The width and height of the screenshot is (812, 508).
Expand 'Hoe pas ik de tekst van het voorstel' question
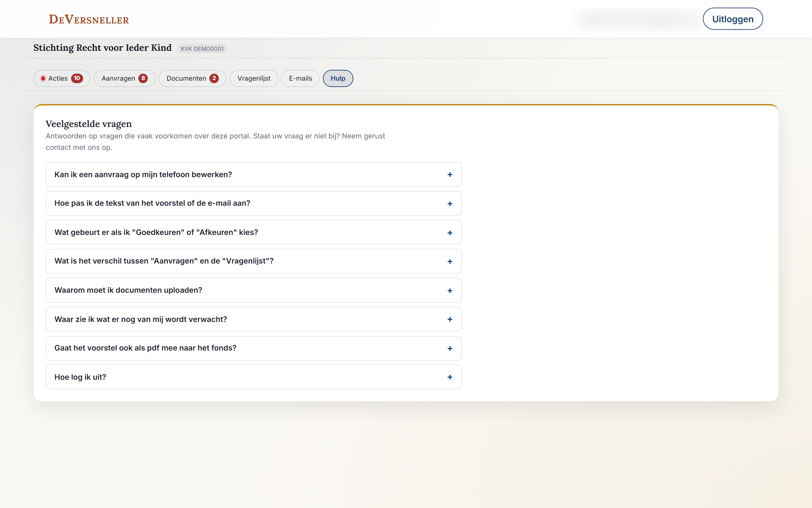point(254,203)
